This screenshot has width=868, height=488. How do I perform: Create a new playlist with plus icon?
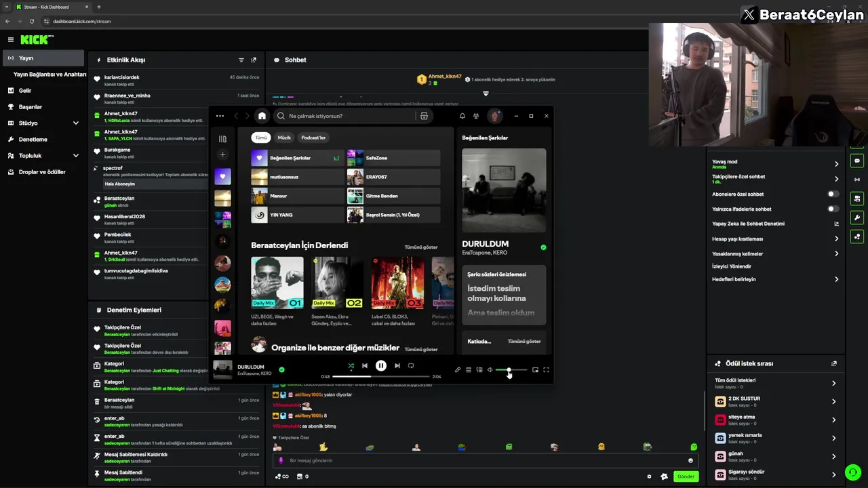[x=222, y=155]
